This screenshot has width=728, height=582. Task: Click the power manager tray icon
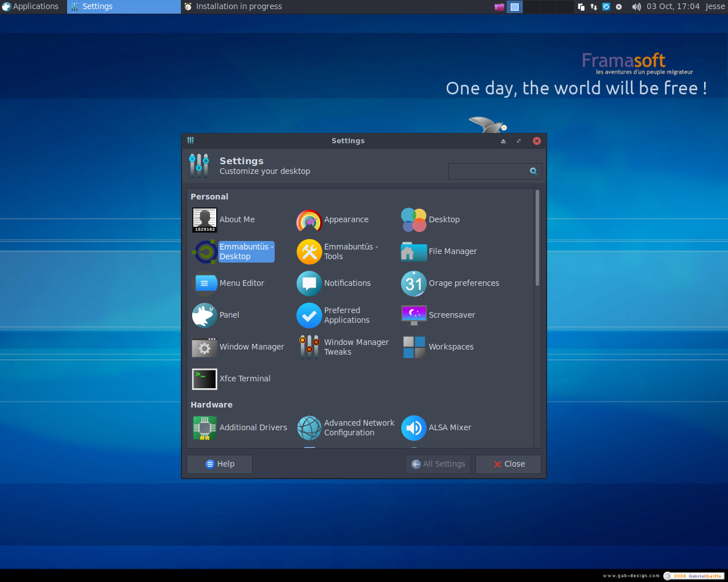(x=619, y=7)
